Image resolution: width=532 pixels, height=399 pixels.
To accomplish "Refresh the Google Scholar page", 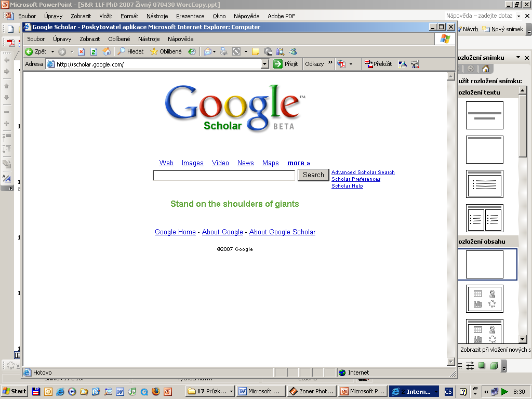I will click(94, 51).
